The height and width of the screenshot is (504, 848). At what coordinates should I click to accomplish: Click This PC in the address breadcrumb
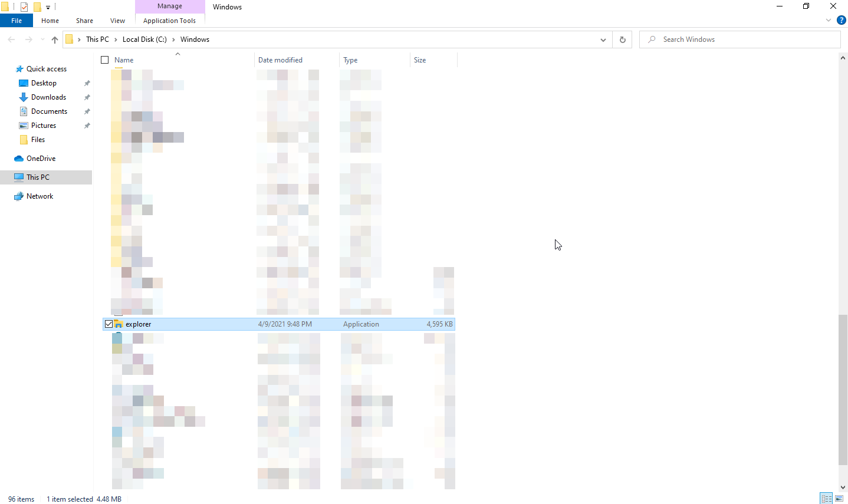coord(97,39)
